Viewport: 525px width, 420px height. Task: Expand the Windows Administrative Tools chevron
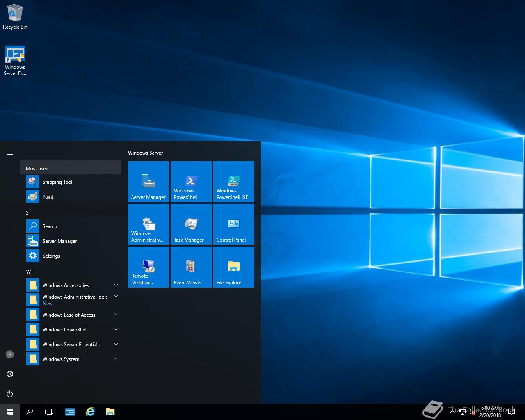click(116, 297)
